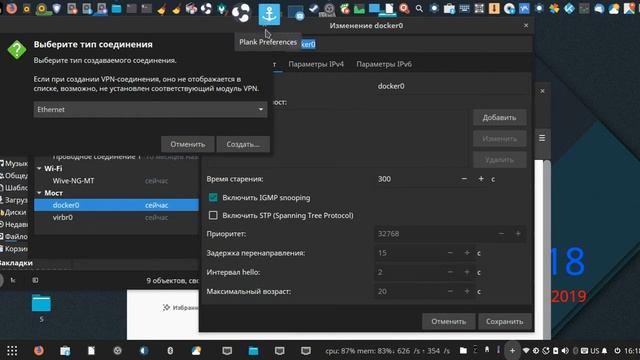Click the minus stepper for Максимальный возраст
This screenshot has height=360, width=640.
(x=450, y=291)
